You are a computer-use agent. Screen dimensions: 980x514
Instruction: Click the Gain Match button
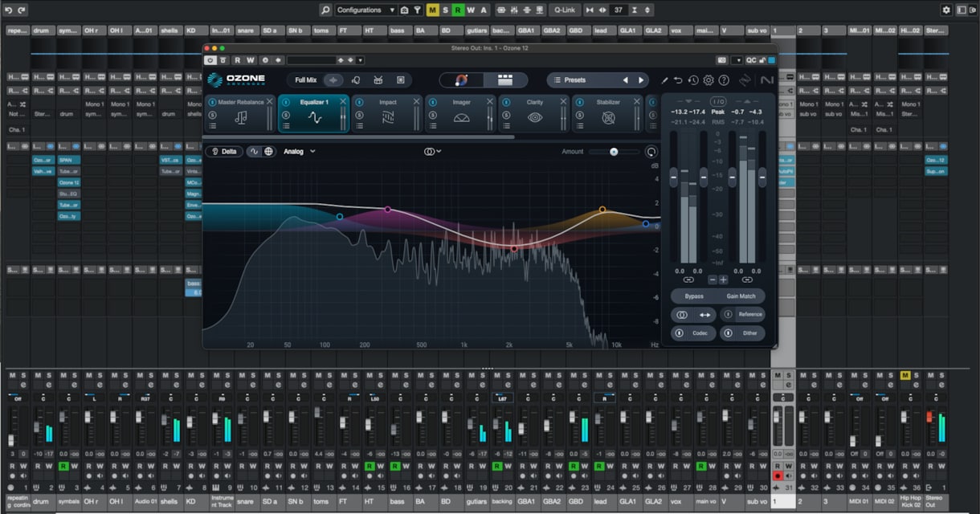pos(741,296)
